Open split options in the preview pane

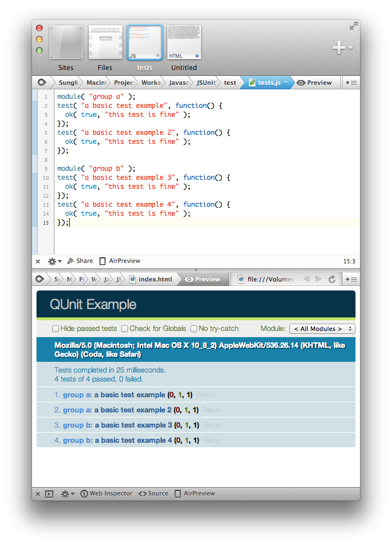pyautogui.click(x=351, y=279)
